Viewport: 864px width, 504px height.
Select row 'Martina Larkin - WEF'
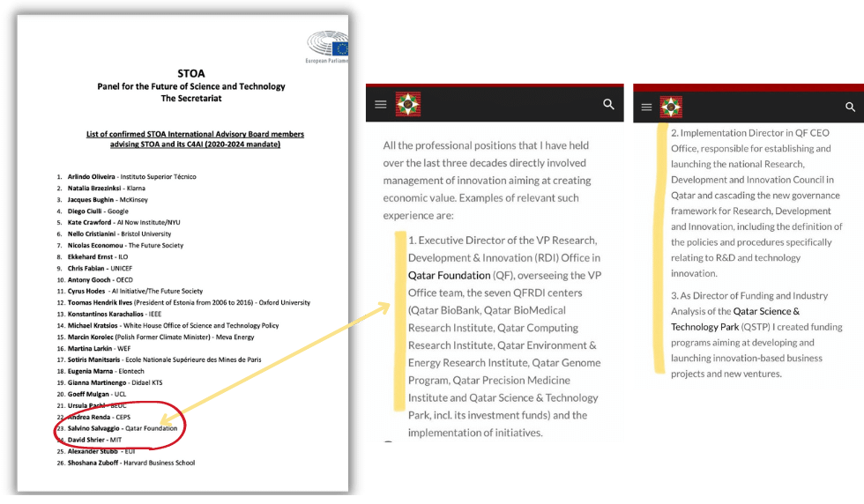93,349
